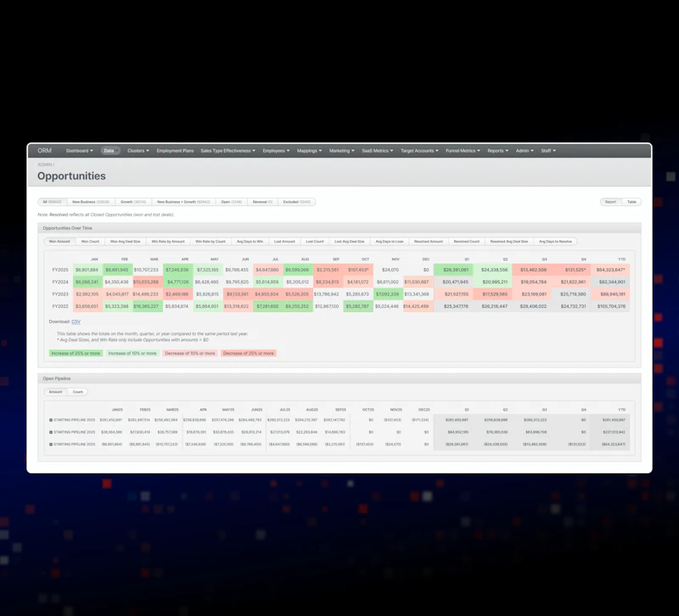The height and width of the screenshot is (616, 679).
Task: Click the ORM brand logo
Action: (44, 151)
